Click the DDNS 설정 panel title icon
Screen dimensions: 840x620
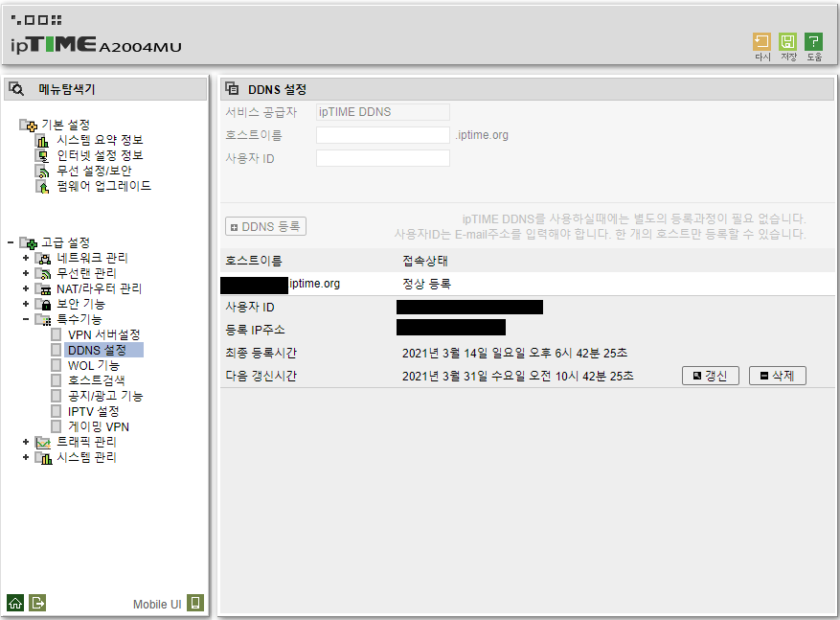(232, 88)
